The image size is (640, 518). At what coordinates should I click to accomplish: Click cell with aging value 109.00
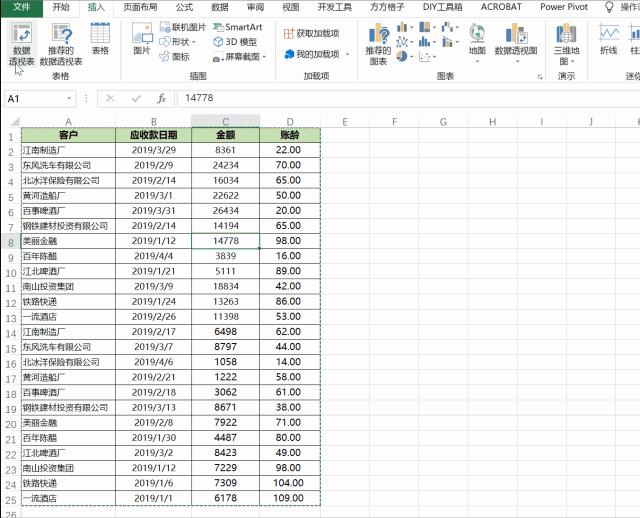[x=290, y=498]
